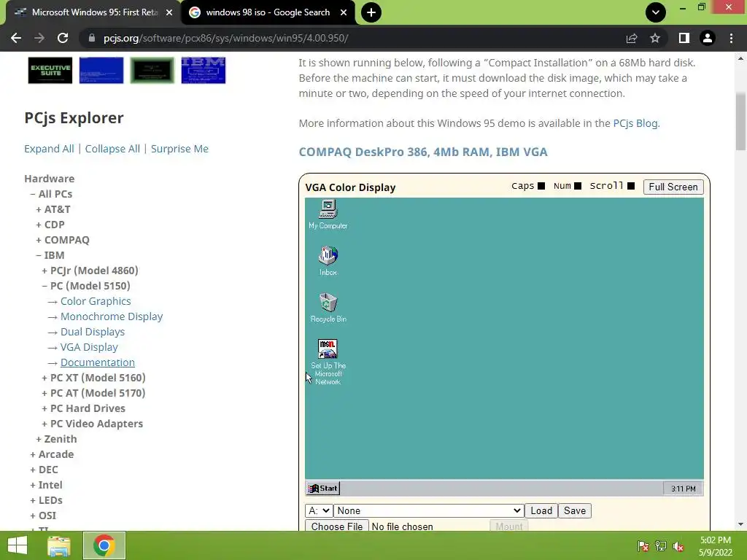
Task: Expand PC AT (Model 5170)
Action: 93,393
